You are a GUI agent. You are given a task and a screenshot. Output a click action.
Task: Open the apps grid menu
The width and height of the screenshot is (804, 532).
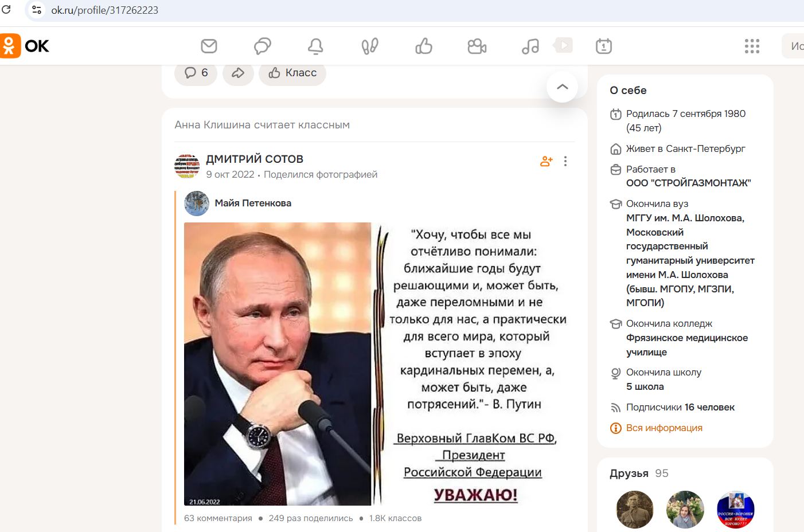(752, 46)
